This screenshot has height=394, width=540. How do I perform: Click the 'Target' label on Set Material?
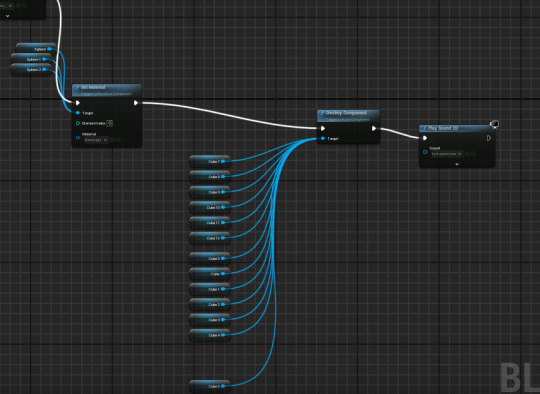(87, 113)
